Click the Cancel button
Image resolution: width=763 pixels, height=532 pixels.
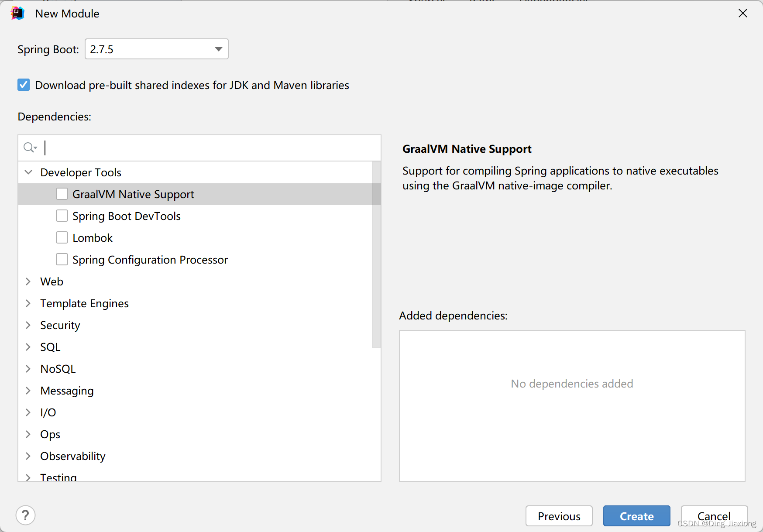click(x=714, y=516)
